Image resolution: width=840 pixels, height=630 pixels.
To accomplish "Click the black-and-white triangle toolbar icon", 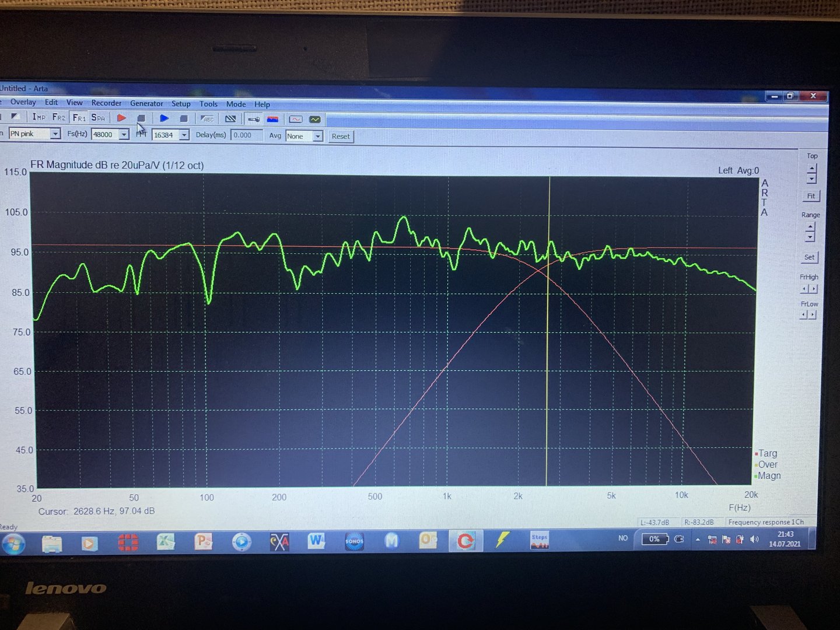I will (x=16, y=117).
